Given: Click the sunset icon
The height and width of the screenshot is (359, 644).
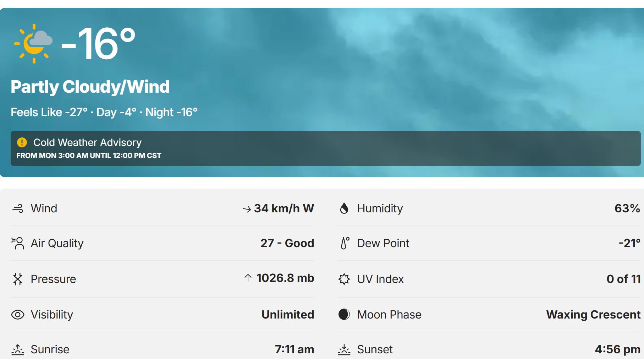Looking at the screenshot, I should (x=344, y=349).
